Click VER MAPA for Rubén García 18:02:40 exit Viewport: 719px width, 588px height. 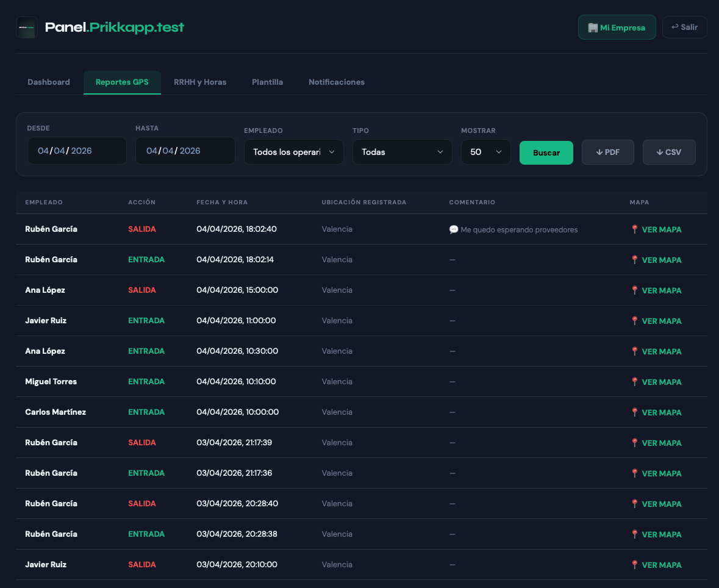point(661,230)
